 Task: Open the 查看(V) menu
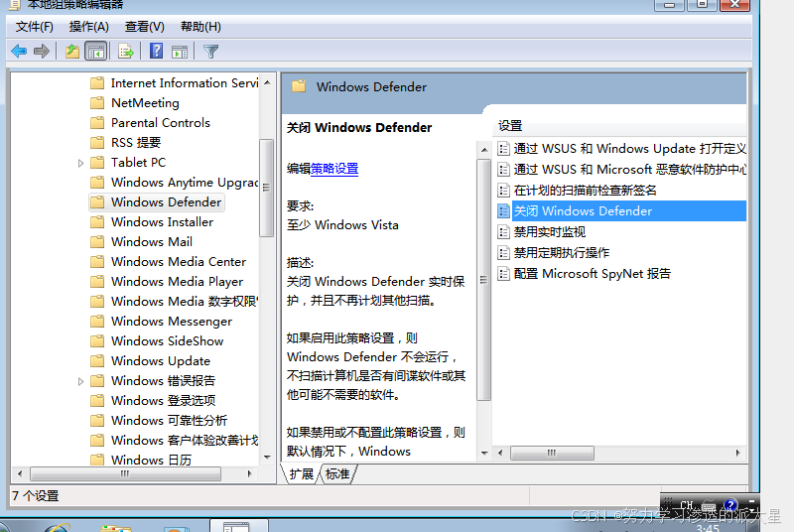pos(145,27)
